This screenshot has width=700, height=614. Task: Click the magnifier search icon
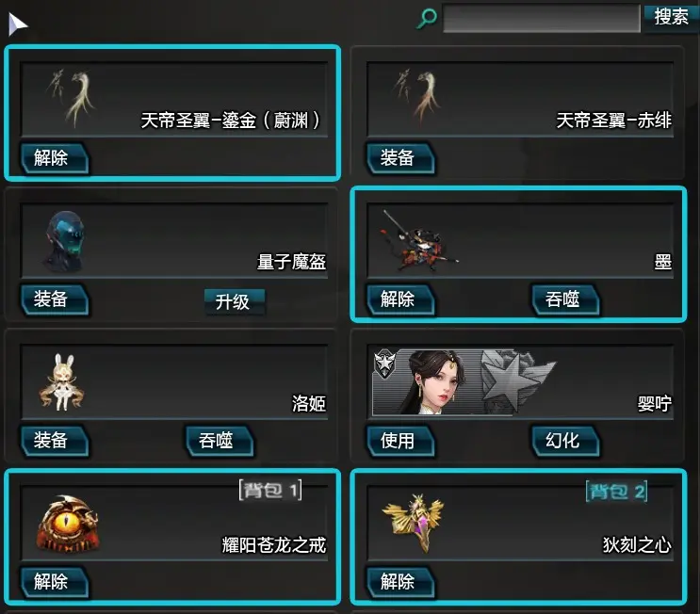[x=427, y=18]
